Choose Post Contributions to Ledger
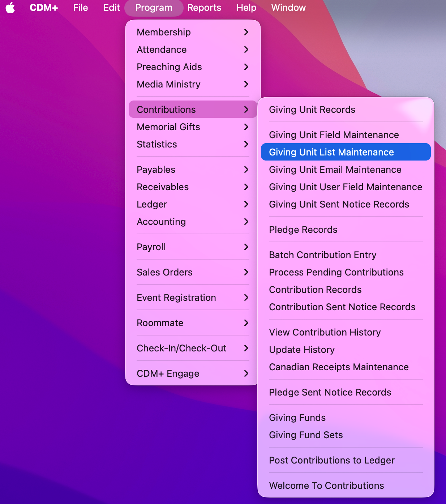The height and width of the screenshot is (504, 446). 346,460
